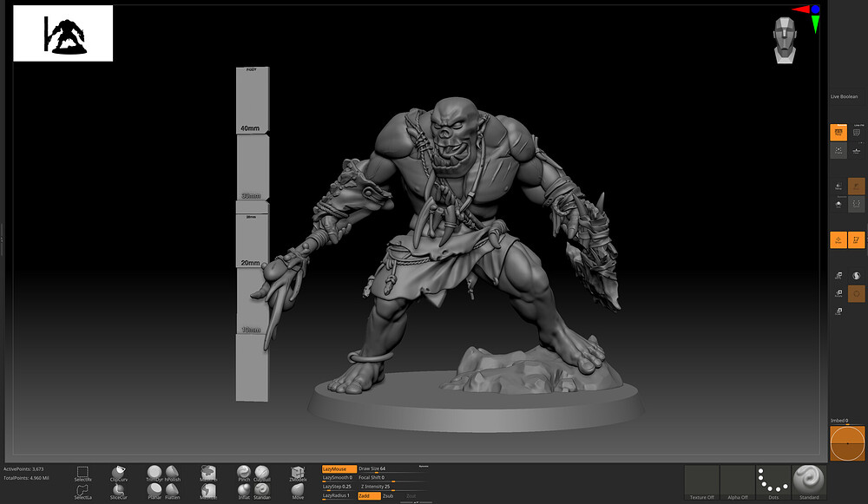The width and height of the screenshot is (868, 504).
Task: Open the Standard brush picker thumbnail
Action: (x=809, y=482)
